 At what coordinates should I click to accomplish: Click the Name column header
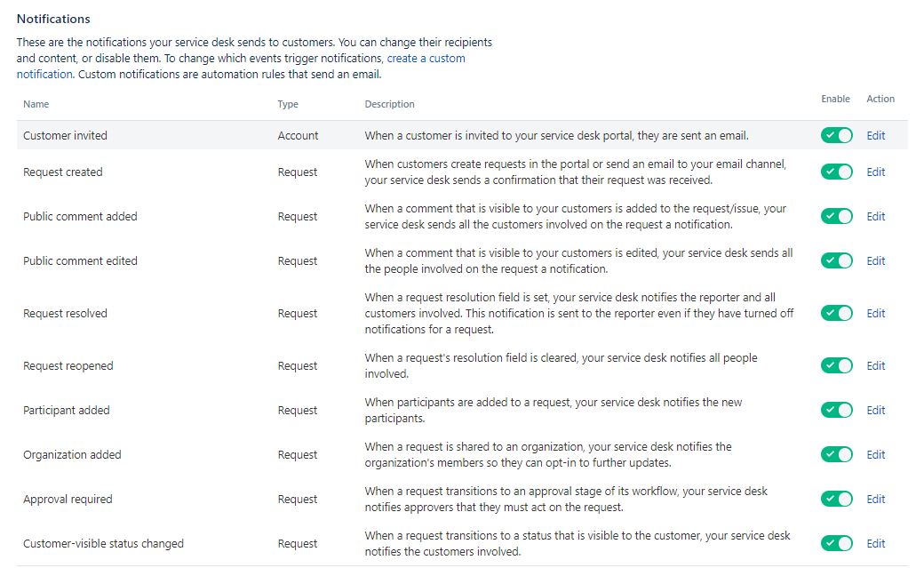36,104
